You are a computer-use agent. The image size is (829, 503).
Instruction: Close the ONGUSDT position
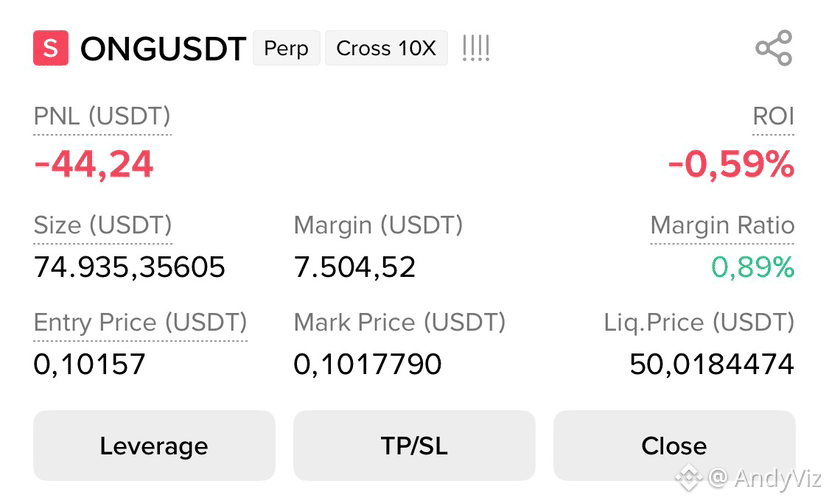[x=674, y=445]
